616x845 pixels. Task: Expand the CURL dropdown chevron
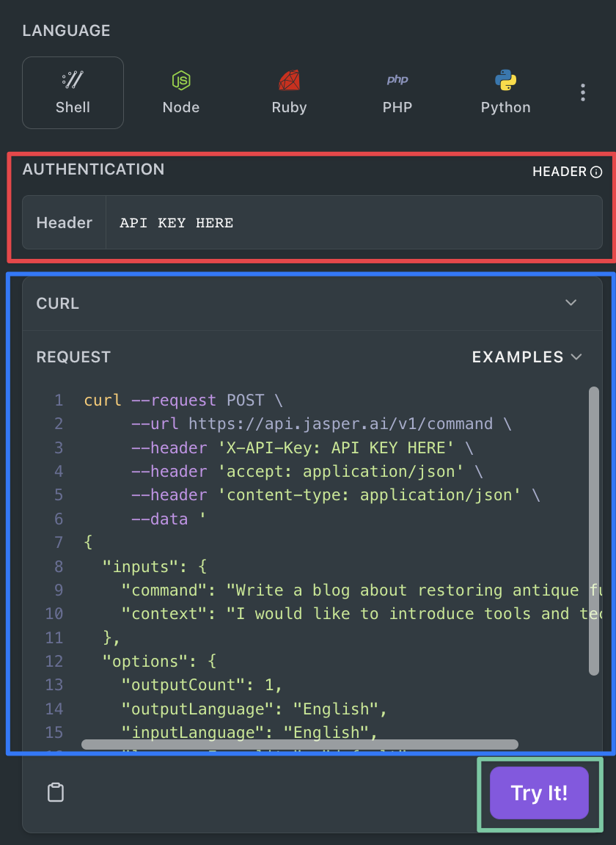[571, 303]
